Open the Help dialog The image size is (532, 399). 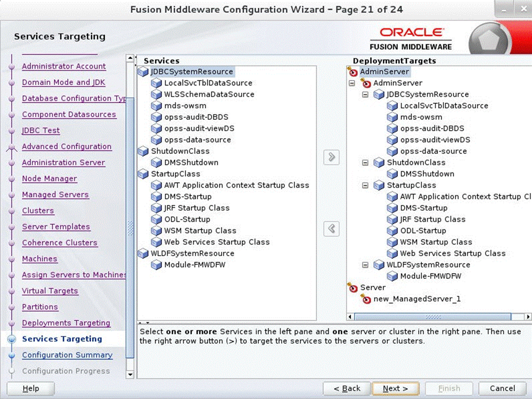tap(30, 388)
